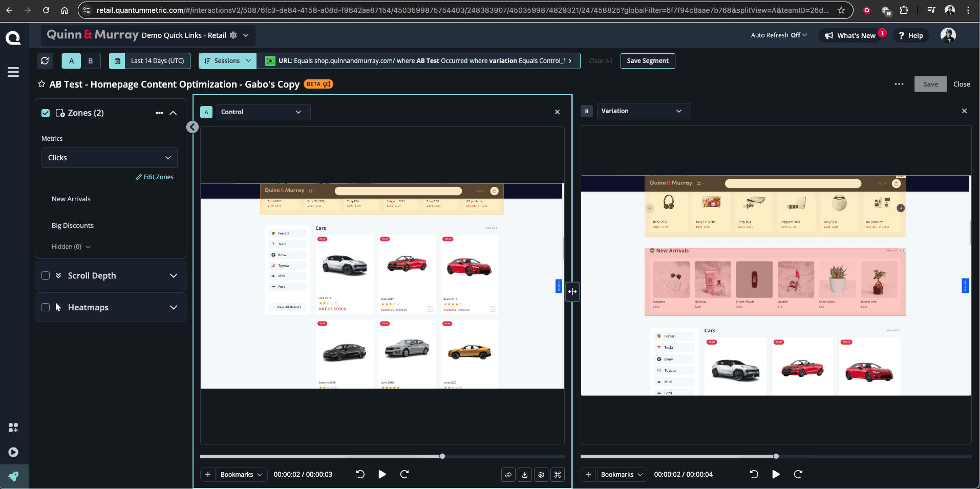Enable the Scroll Depth checkbox
This screenshot has height=489, width=980.
tap(46, 275)
